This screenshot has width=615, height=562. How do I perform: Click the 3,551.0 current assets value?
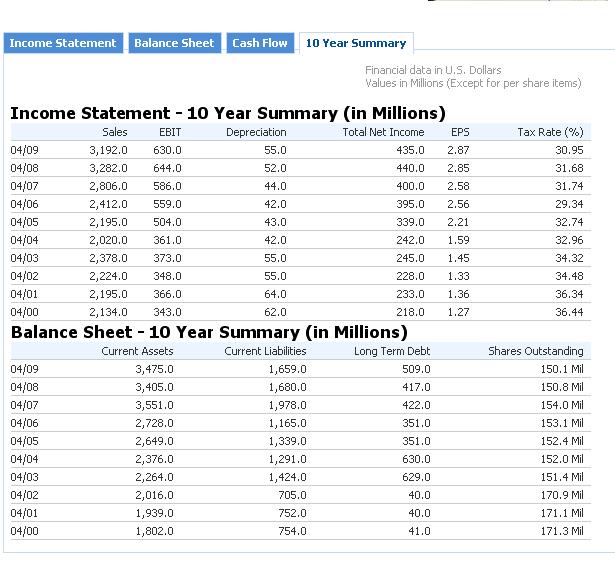(x=153, y=405)
